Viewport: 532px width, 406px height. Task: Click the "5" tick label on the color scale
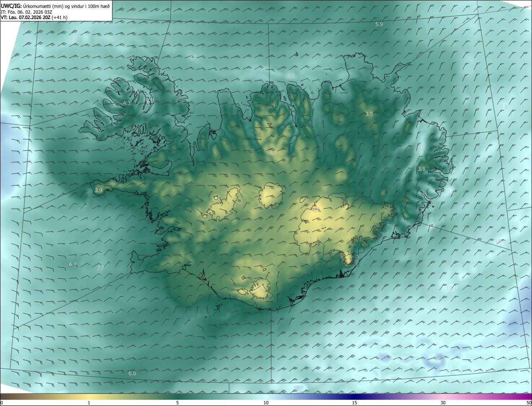coord(177,403)
